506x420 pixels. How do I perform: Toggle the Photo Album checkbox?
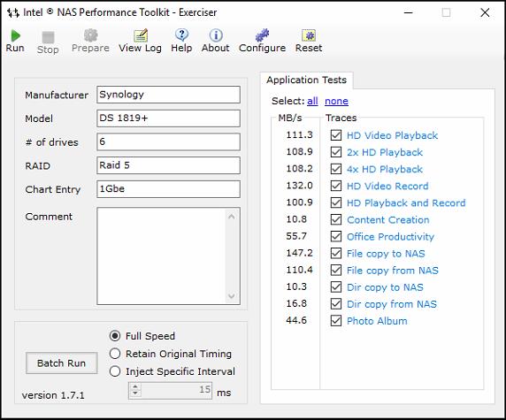[x=336, y=321]
